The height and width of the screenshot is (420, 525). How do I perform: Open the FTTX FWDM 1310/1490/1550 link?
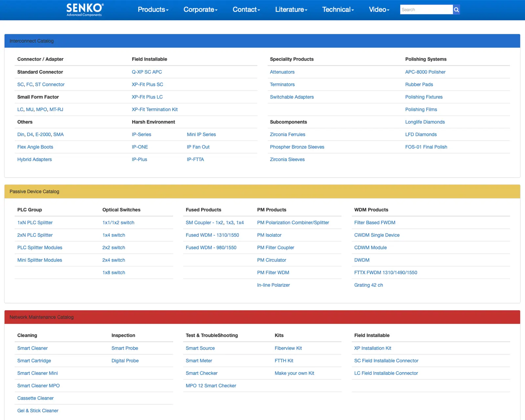point(386,272)
